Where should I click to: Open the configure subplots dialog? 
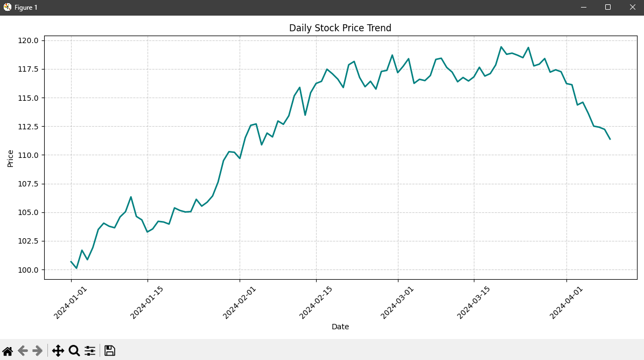point(90,351)
